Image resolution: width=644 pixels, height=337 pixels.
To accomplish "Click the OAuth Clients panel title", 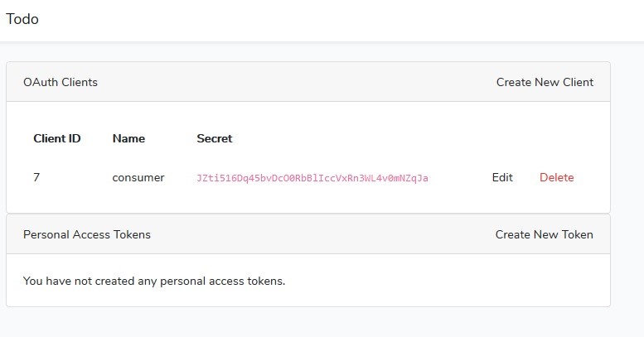I will click(61, 82).
